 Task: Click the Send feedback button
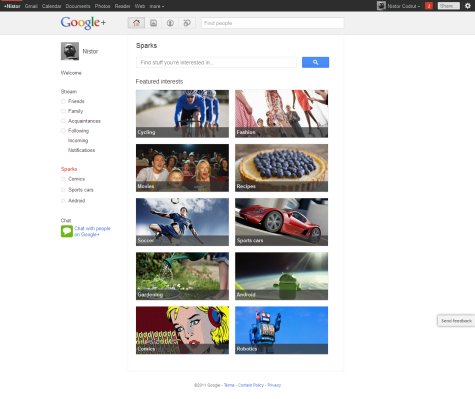pyautogui.click(x=456, y=321)
